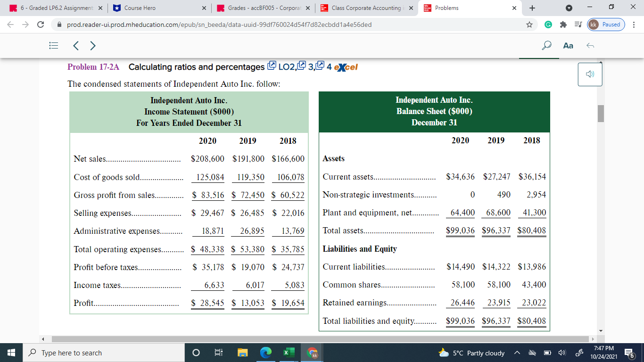Go to next page chevron
The image size is (644, 362).
(93, 46)
